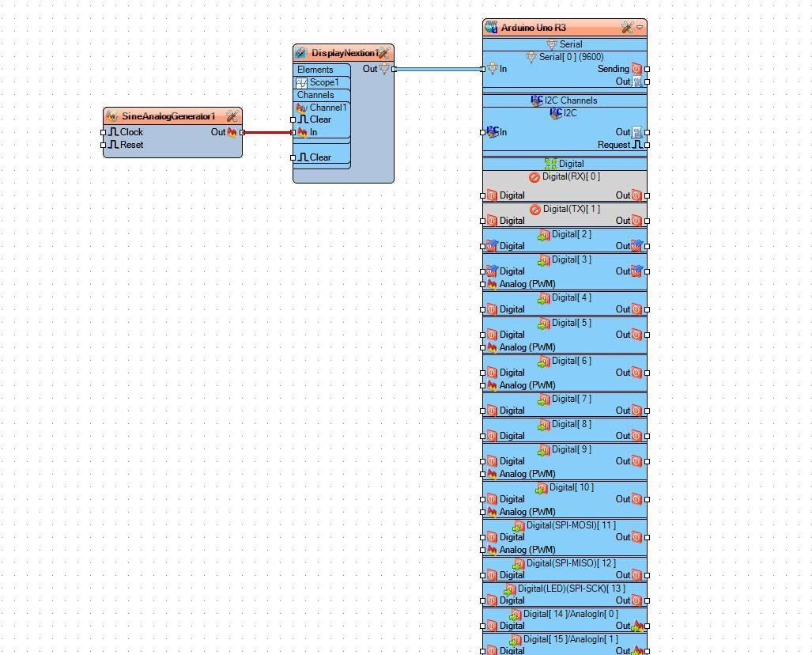Viewport: 812px width, 655px height.
Task: Click the Digital[3] Out pin icon
Action: pos(637,271)
